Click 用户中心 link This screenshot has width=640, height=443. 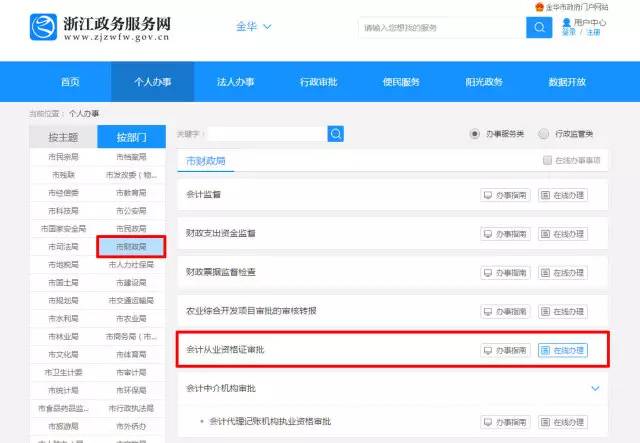pos(590,22)
